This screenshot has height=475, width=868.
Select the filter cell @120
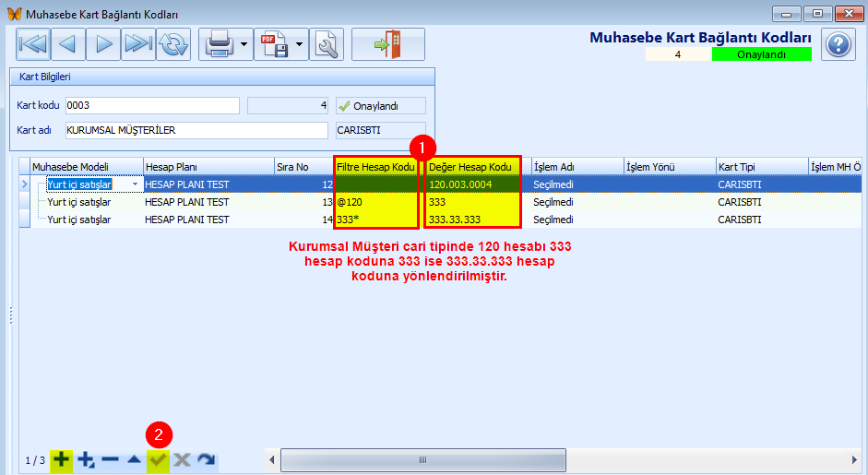tap(375, 202)
